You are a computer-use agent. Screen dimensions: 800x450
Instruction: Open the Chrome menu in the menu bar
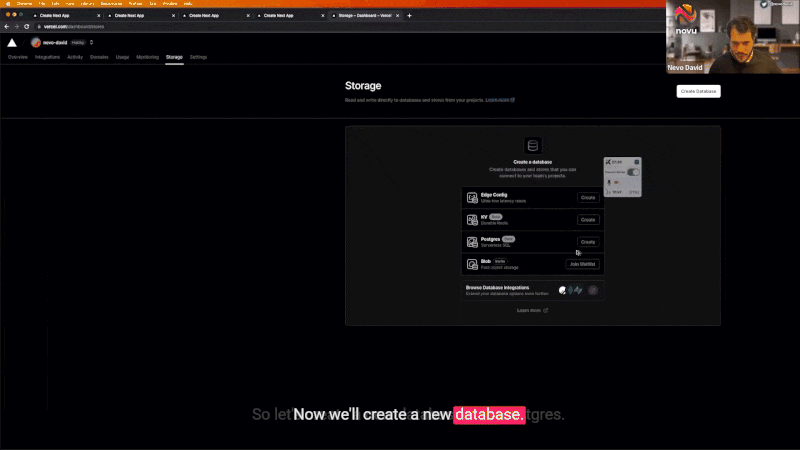coord(24,4)
